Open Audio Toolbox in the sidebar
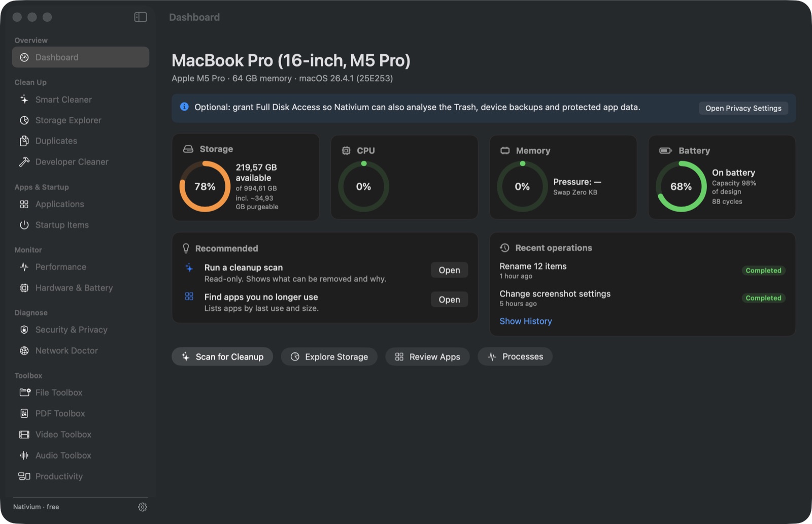 pyautogui.click(x=80, y=455)
